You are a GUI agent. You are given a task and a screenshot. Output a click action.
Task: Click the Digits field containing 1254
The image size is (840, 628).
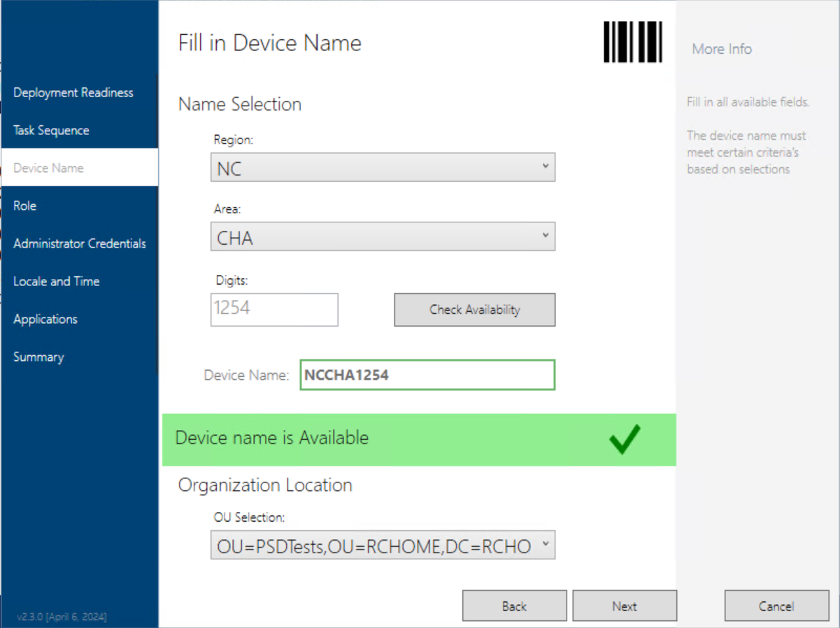274,309
